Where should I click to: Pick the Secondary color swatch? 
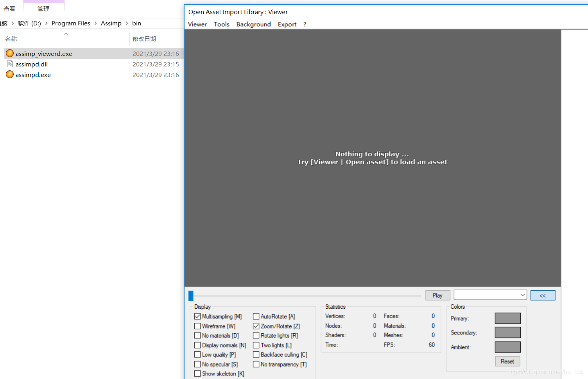(507, 333)
